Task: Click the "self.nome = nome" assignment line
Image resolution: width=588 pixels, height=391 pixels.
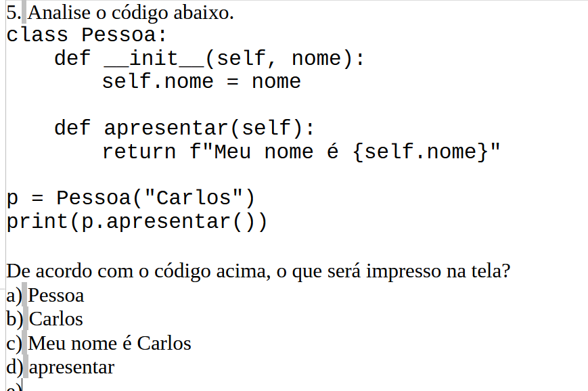Action: (x=201, y=82)
